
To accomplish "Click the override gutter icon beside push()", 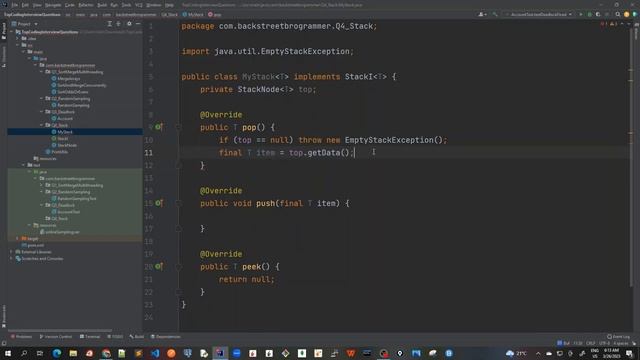I will coord(159,203).
